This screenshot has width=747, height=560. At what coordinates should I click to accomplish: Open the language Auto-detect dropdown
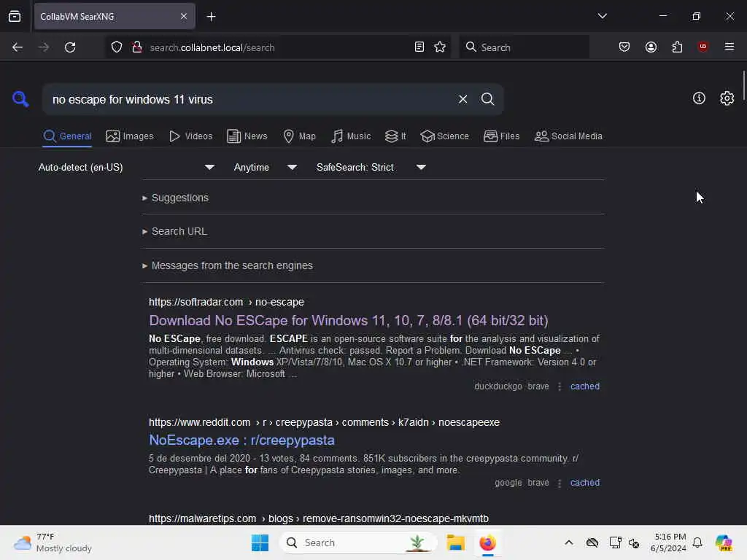[125, 167]
